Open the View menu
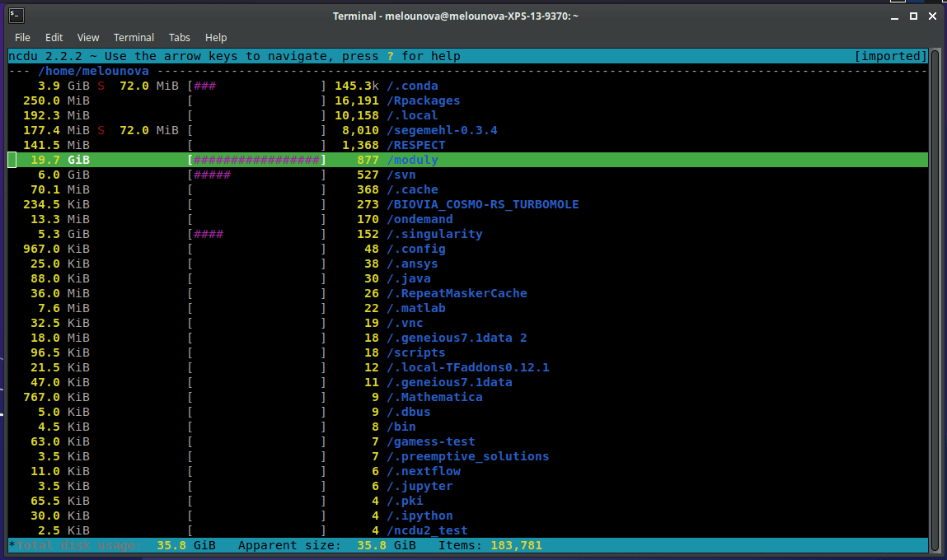 pyautogui.click(x=88, y=37)
